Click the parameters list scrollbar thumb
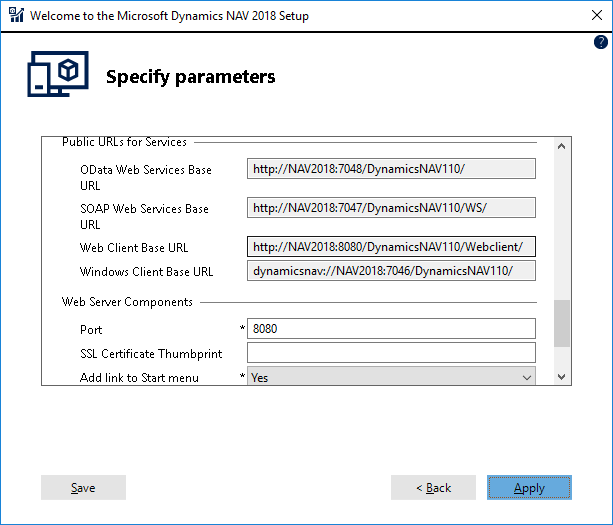 tap(562, 323)
